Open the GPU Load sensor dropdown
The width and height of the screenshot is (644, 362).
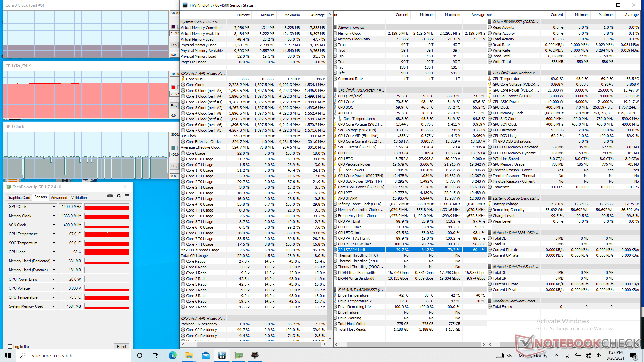tap(54, 252)
